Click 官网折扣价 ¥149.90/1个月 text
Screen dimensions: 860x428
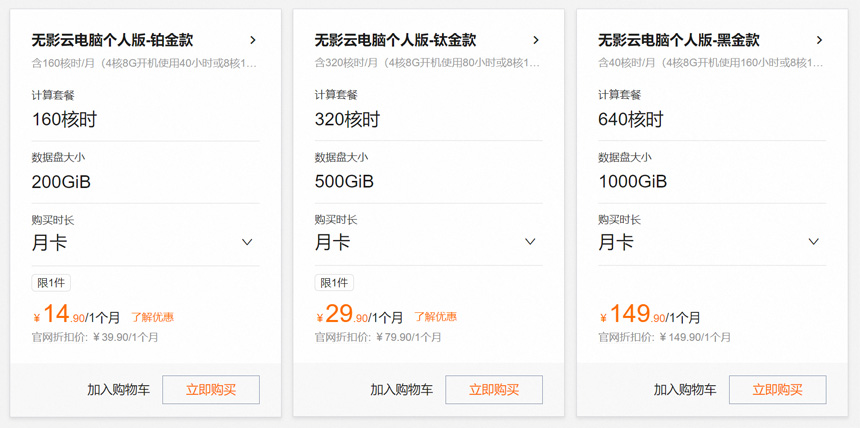[664, 337]
